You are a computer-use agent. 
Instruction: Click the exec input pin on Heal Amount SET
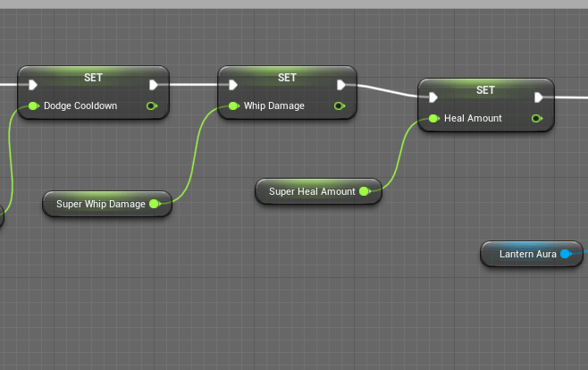pos(433,98)
